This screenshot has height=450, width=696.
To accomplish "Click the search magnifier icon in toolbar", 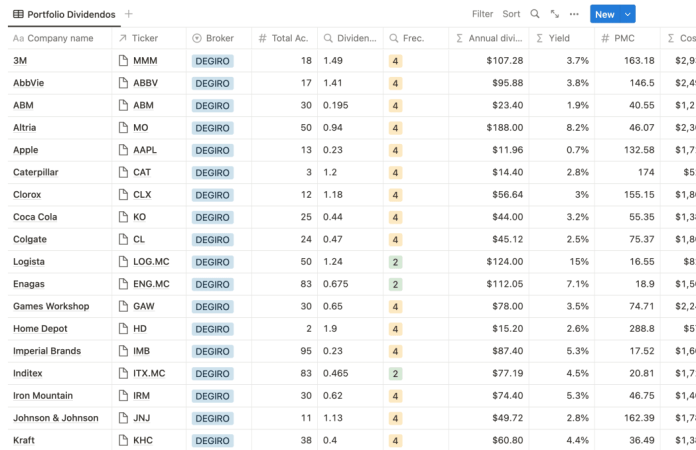I will point(535,14).
